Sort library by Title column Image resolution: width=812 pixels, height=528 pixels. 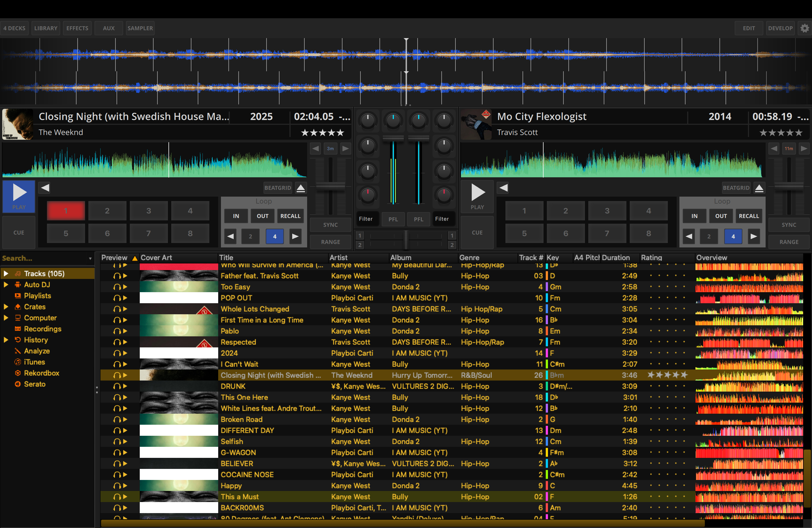tap(273, 258)
